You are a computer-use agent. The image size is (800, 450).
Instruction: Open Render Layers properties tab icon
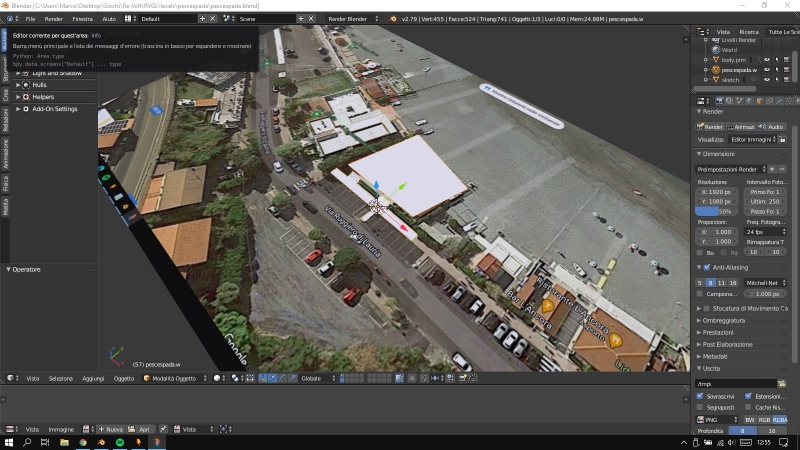coord(729,101)
